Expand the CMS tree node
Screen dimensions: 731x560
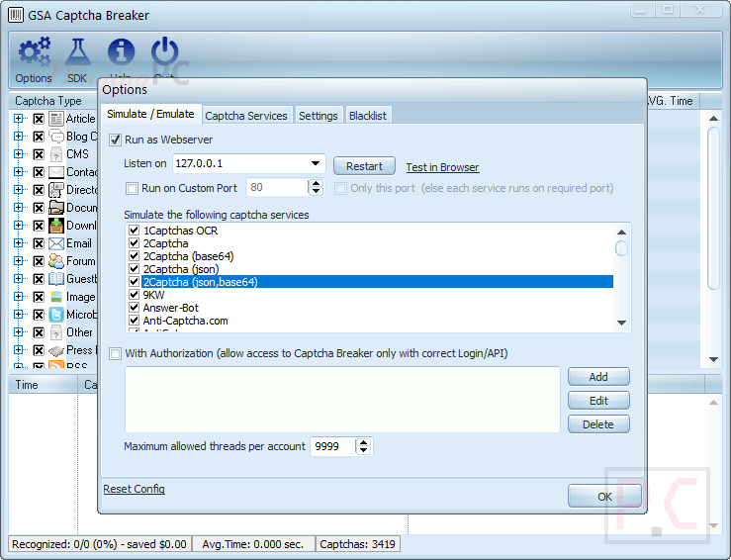point(18,154)
